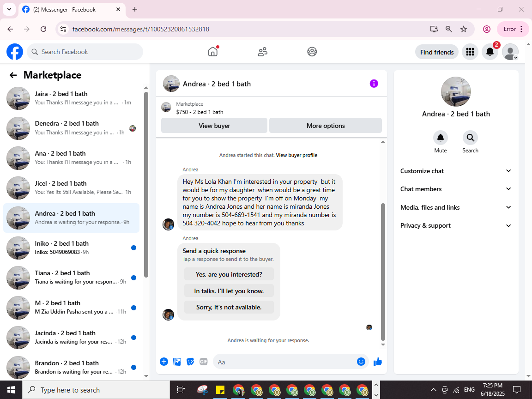The image size is (532, 399).
Task: Open the Windows notification center
Action: tap(517, 389)
